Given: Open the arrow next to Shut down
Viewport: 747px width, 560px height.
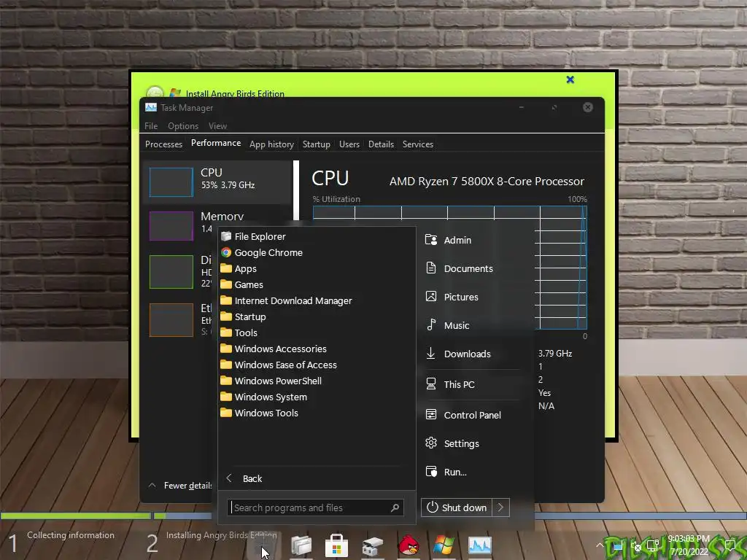Looking at the screenshot, I should point(500,507).
